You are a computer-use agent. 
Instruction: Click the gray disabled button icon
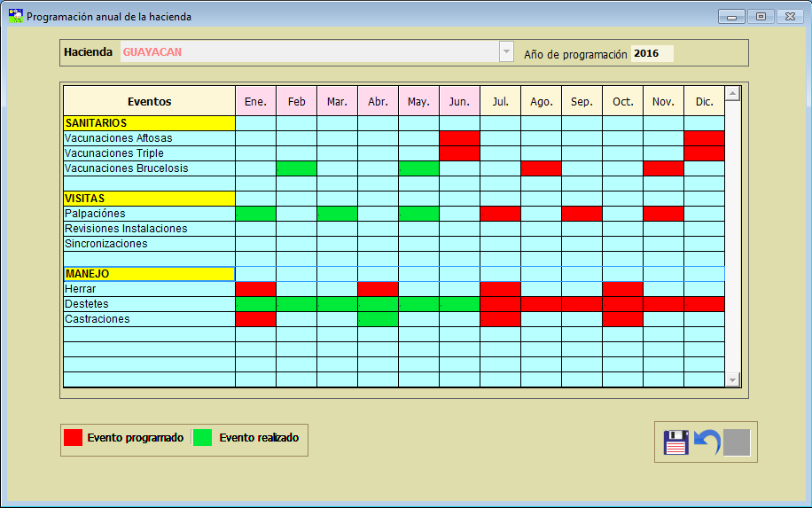pyautogui.click(x=737, y=442)
